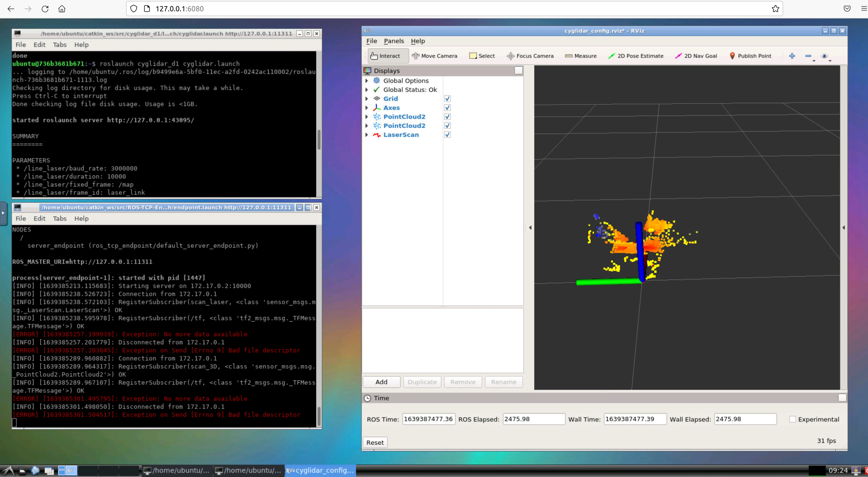Uncheck the Grid display checkbox
Screen dimensions: 868x477
447,99
